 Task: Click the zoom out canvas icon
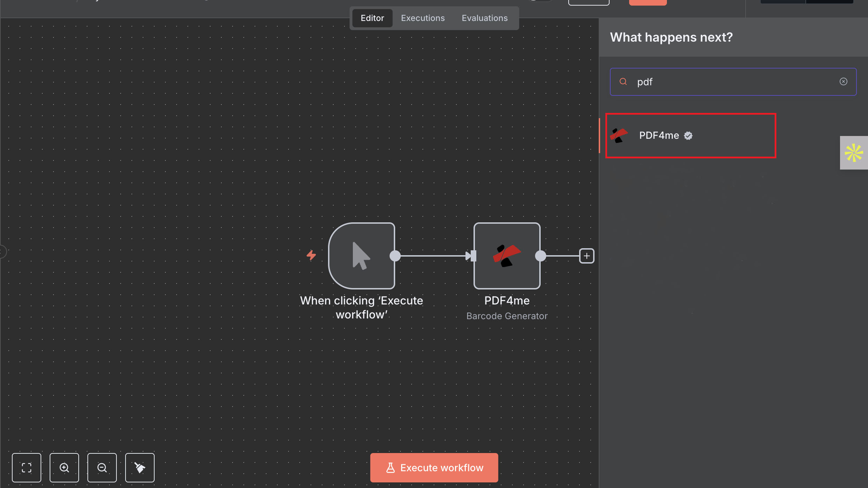tap(102, 468)
